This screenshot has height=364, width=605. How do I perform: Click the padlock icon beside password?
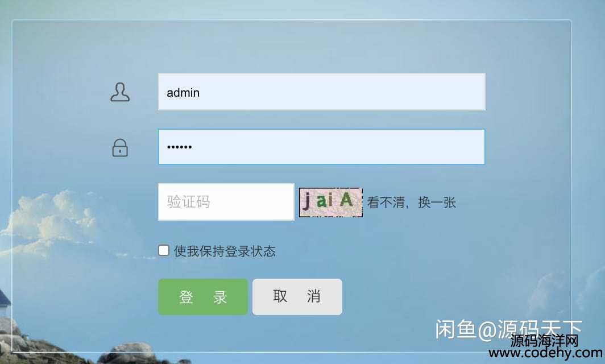pyautogui.click(x=120, y=148)
